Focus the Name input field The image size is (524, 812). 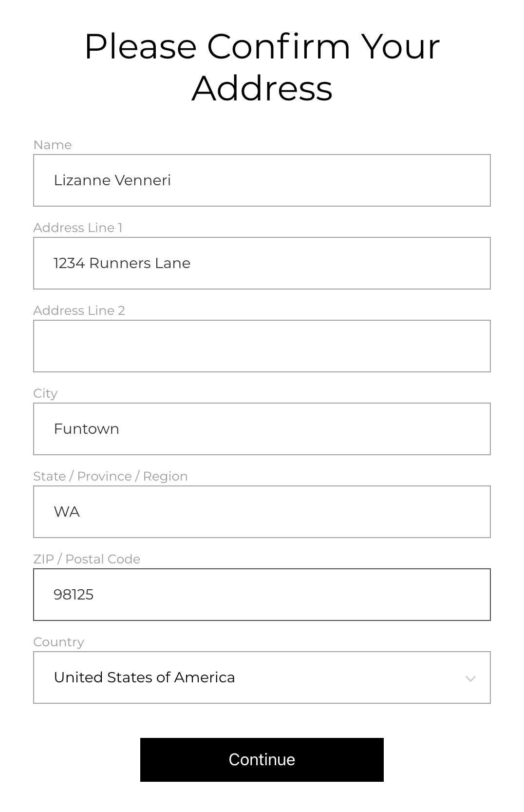point(262,180)
